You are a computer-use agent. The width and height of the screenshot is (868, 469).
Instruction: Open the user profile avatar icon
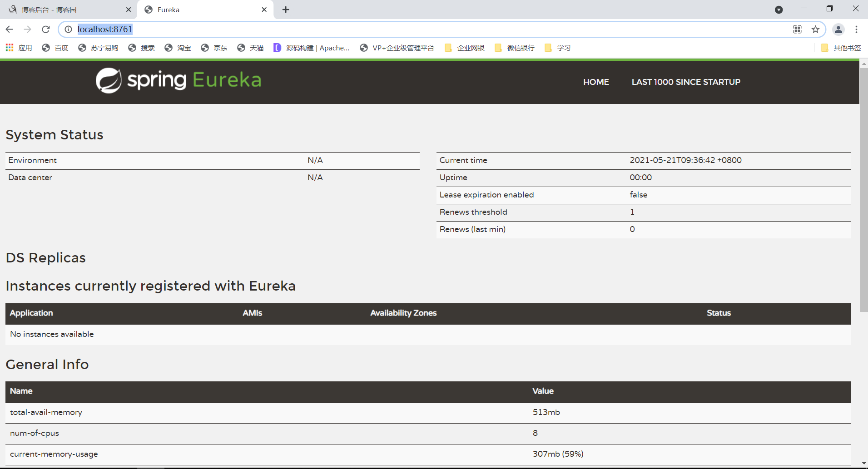point(838,30)
